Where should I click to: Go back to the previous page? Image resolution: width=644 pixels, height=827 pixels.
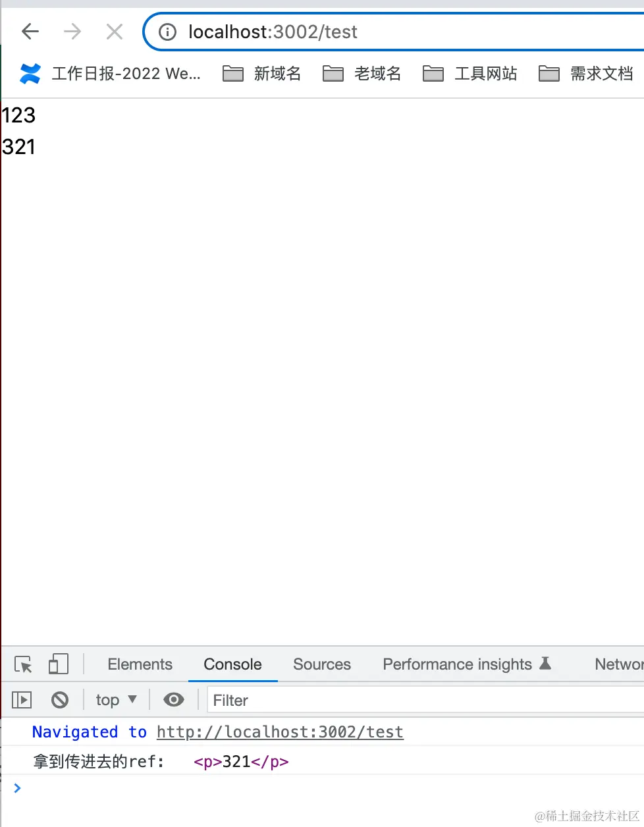point(30,32)
